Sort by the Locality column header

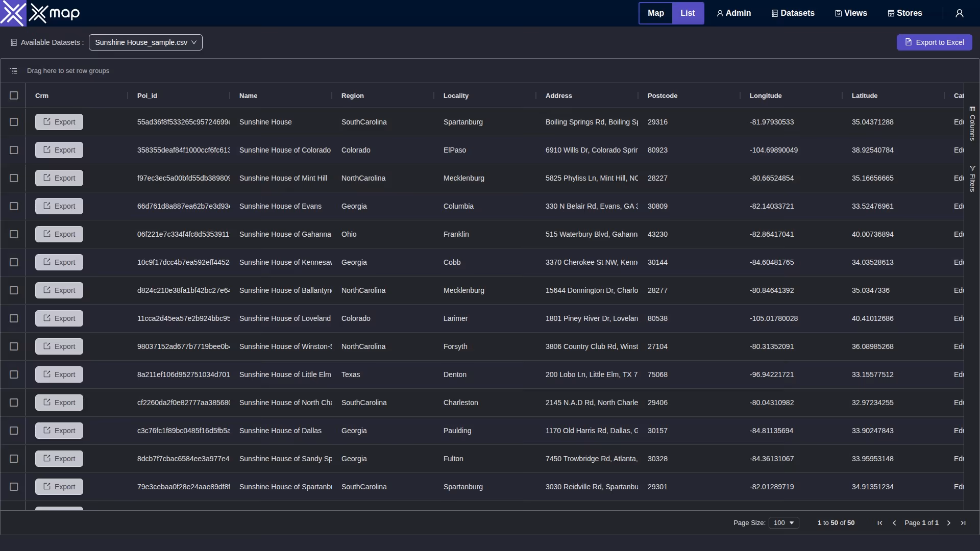pyautogui.click(x=456, y=96)
